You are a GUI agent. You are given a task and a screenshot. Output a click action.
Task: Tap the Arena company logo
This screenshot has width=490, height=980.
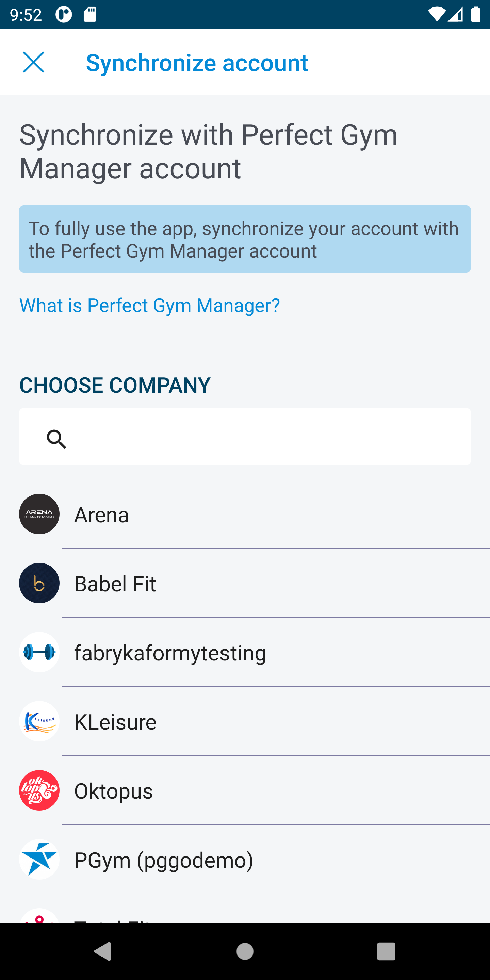click(x=39, y=514)
